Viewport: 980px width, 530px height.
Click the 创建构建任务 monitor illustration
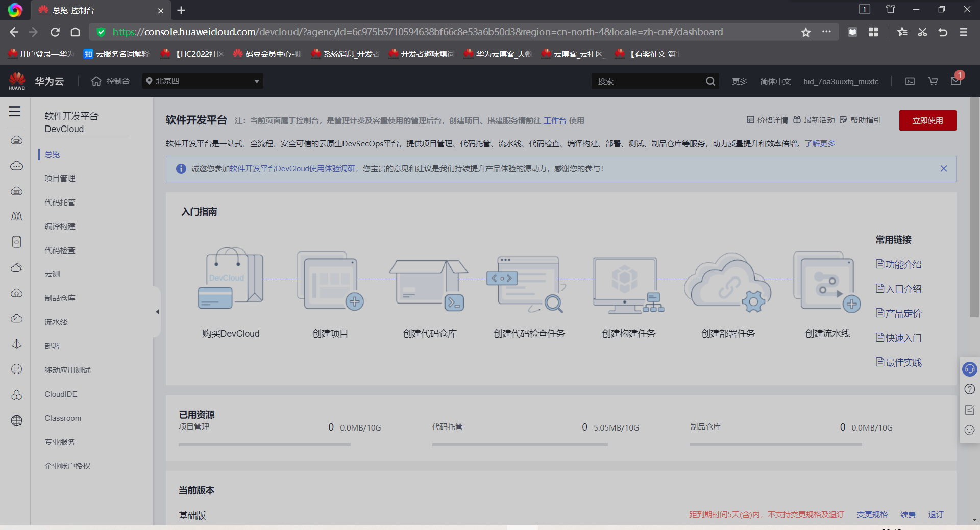tap(628, 285)
